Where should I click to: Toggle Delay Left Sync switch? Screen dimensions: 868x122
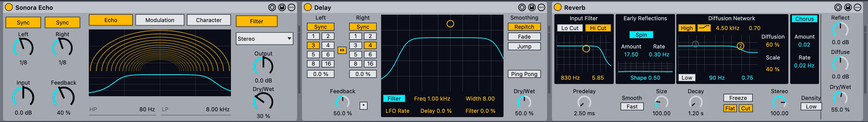[x=320, y=27]
